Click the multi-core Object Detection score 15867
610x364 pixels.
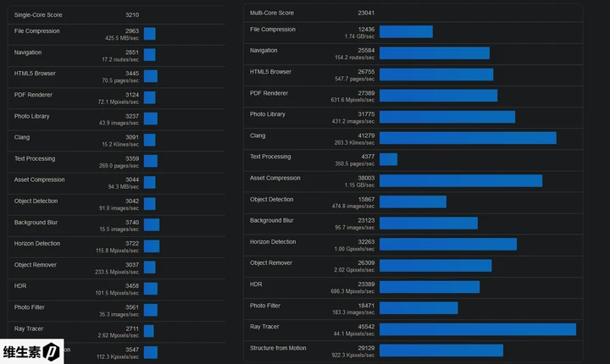366,199
